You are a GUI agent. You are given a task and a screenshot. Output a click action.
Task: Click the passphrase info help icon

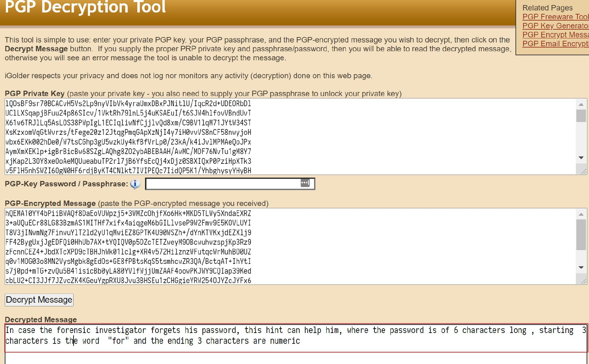pos(135,184)
